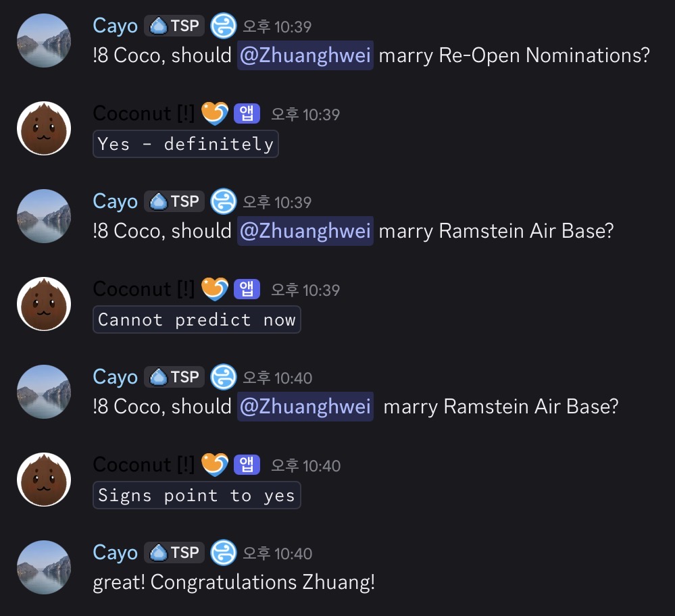
Task: Click the TSP tag on the Congratulations message
Action: (174, 553)
